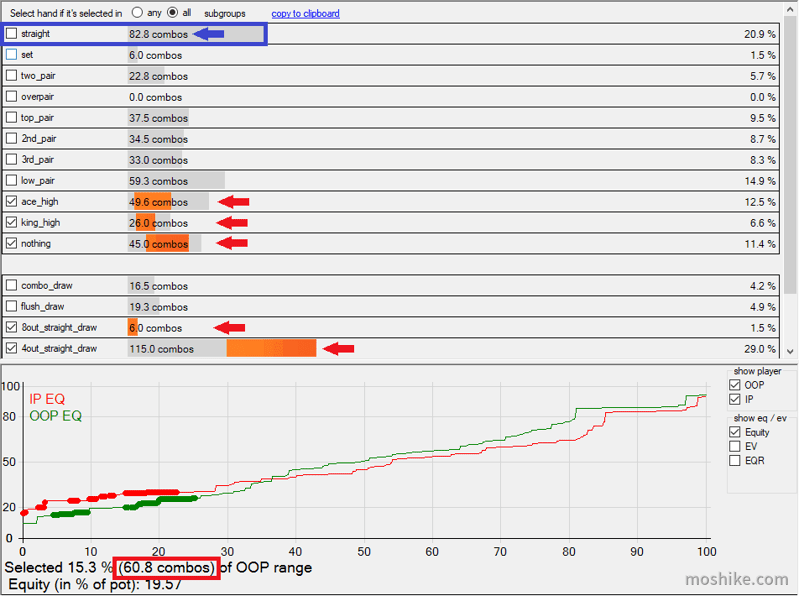Screen dimensions: 799x596
Task: Enable the set category checkbox
Action: pos(11,55)
